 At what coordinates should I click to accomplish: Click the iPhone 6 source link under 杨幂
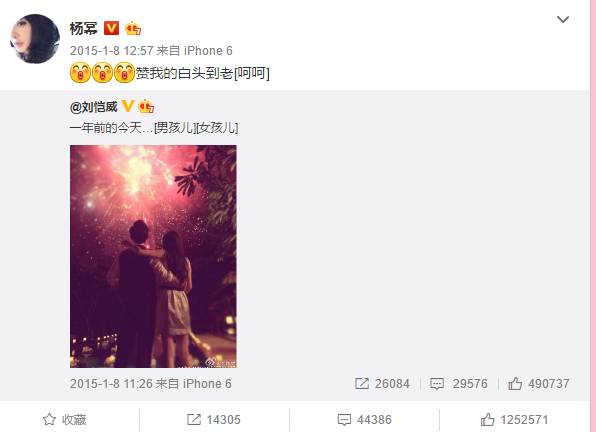click(x=208, y=51)
